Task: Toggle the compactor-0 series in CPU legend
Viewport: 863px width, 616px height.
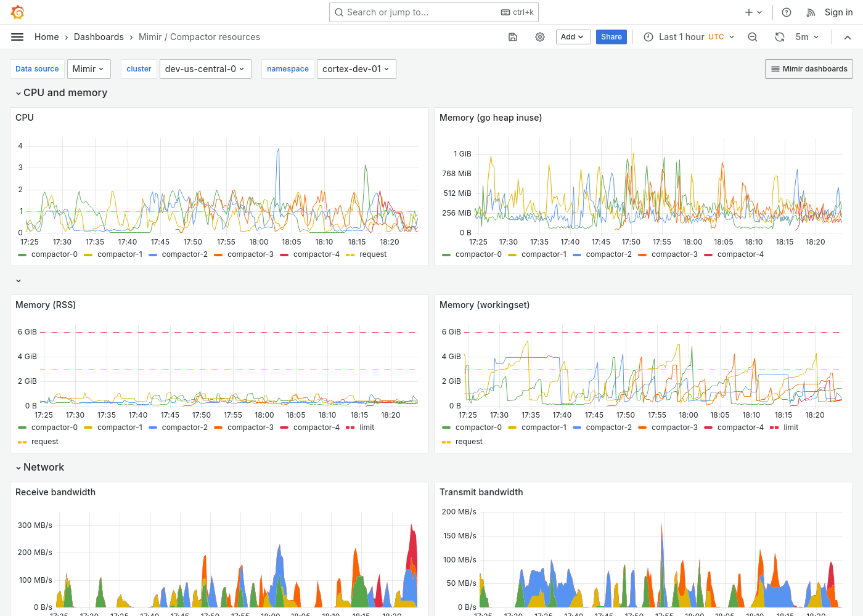Action: [54, 254]
